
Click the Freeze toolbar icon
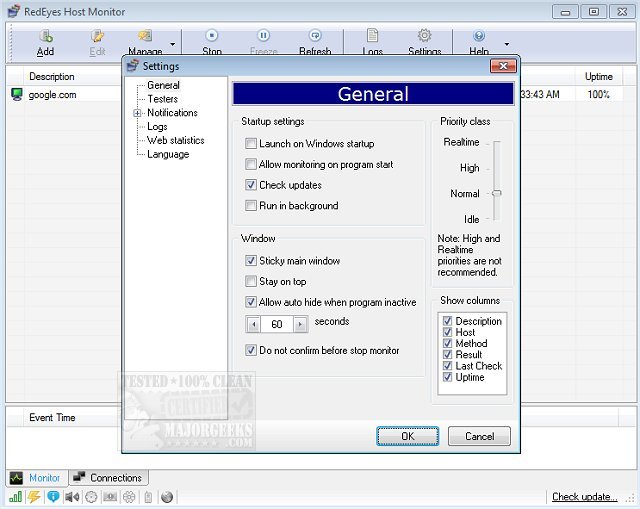pos(263,36)
